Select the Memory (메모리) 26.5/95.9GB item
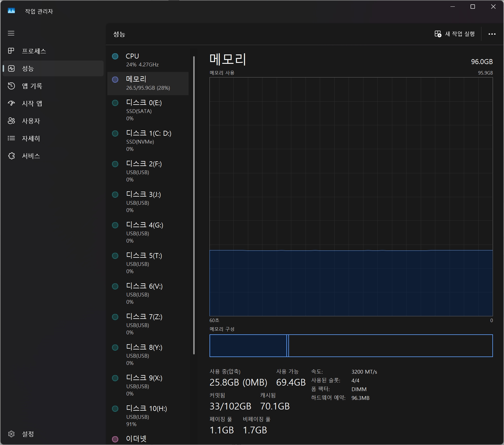The image size is (504, 445). click(148, 83)
